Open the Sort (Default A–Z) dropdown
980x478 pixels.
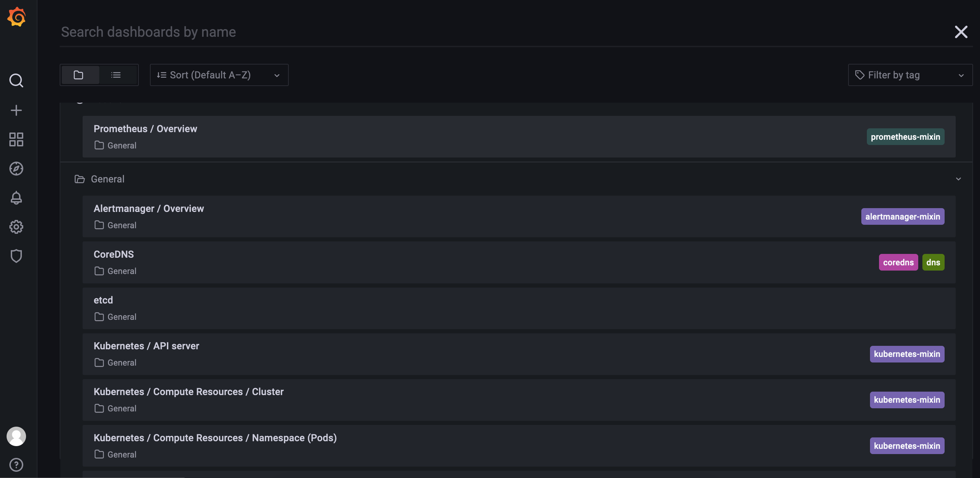(x=219, y=75)
